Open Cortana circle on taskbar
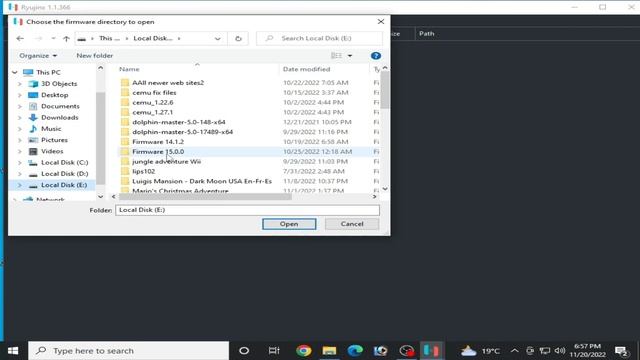This screenshot has height=360, width=640. pyautogui.click(x=244, y=351)
